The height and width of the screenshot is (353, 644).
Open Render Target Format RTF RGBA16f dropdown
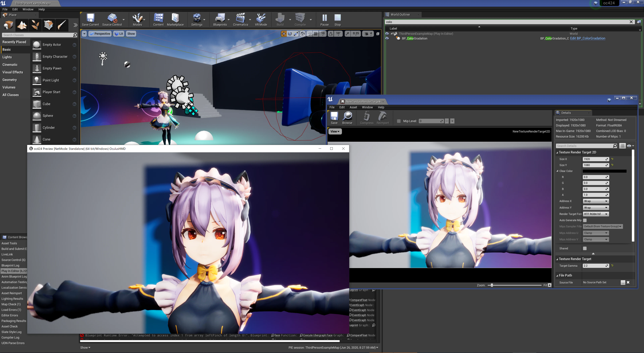[x=596, y=214]
